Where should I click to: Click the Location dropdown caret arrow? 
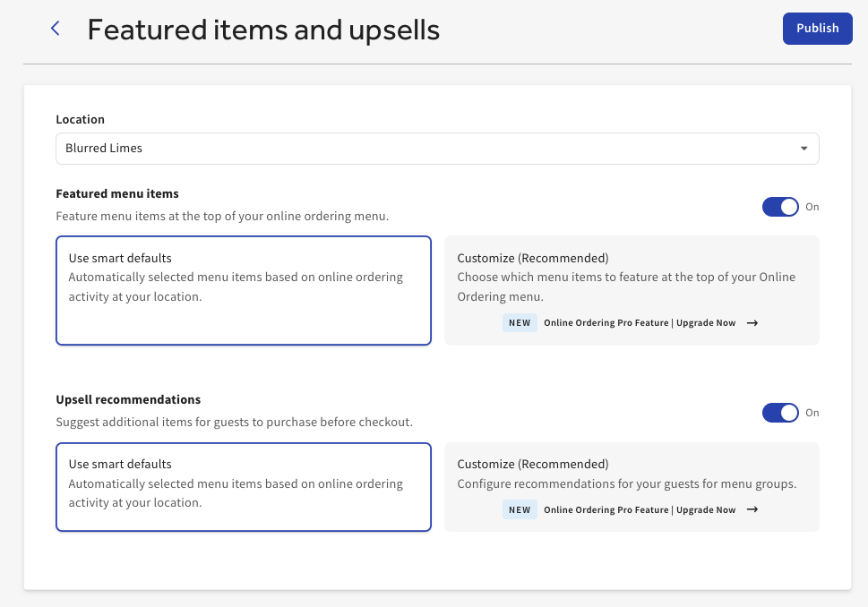[804, 149]
